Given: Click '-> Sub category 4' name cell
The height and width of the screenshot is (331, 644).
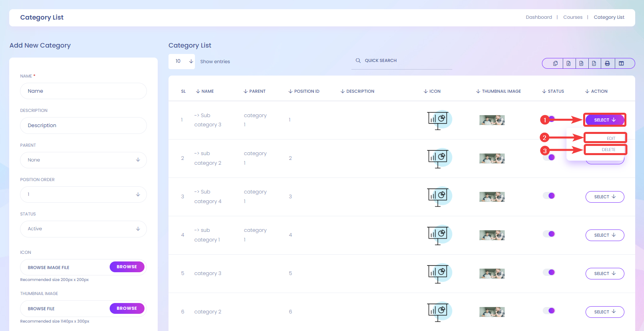Looking at the screenshot, I should pos(208,197).
